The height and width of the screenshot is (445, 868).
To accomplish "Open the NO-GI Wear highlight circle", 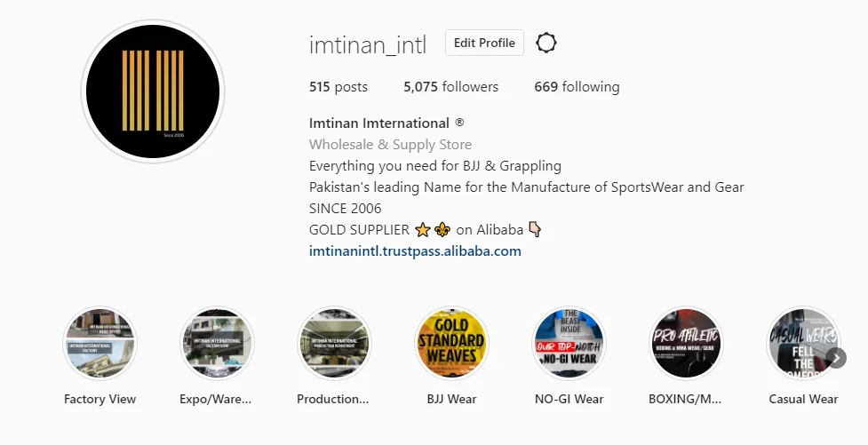I will click(569, 343).
